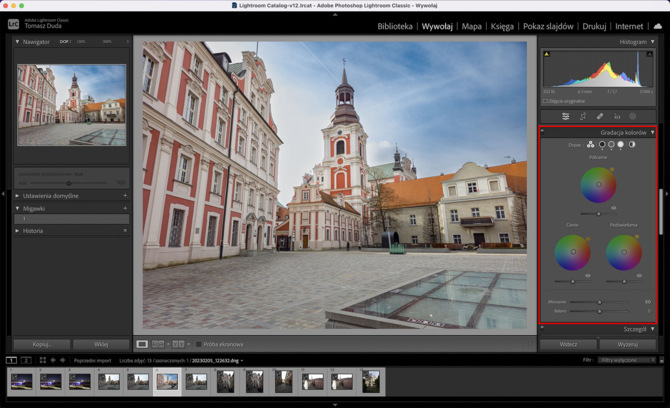
Task: Open the Filtry wyłączone filter dropdown
Action: point(626,360)
